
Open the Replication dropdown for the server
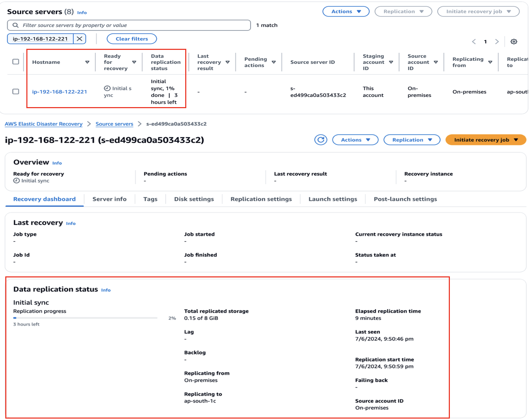[x=412, y=140]
